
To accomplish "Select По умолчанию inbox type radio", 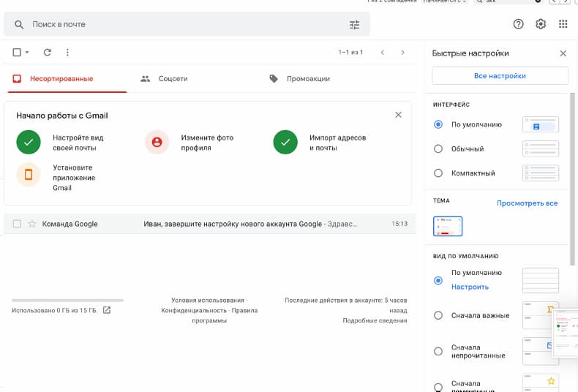I will [438, 281].
